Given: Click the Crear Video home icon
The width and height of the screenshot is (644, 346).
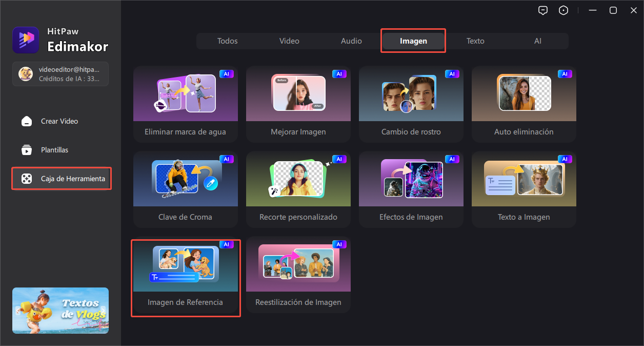Looking at the screenshot, I should 26,121.
